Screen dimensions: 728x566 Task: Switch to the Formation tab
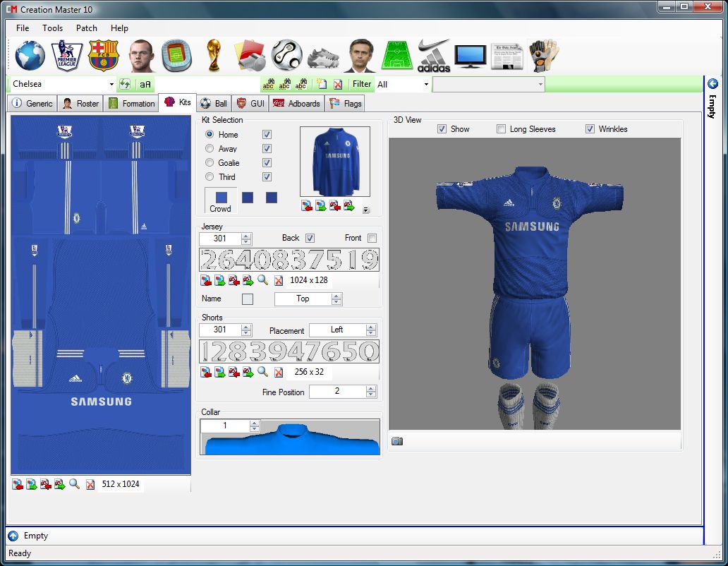(131, 104)
